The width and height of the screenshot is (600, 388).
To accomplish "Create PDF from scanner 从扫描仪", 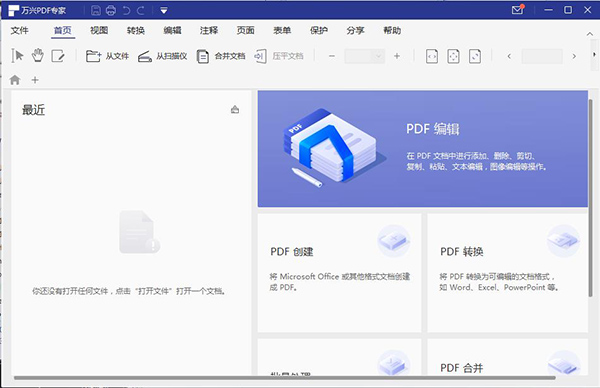I will (162, 56).
